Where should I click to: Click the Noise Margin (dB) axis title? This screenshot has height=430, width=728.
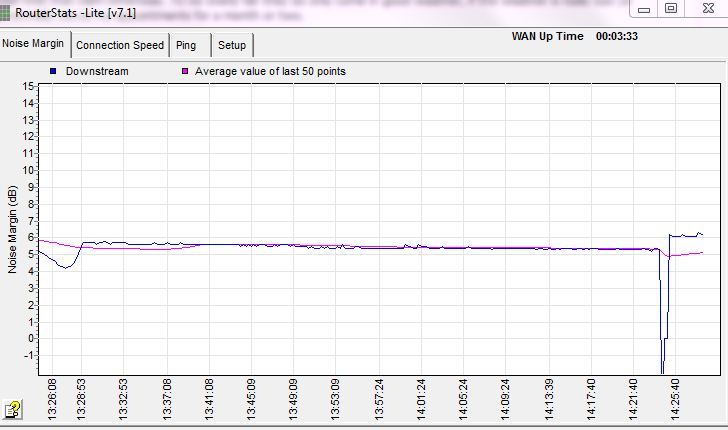coord(12,229)
